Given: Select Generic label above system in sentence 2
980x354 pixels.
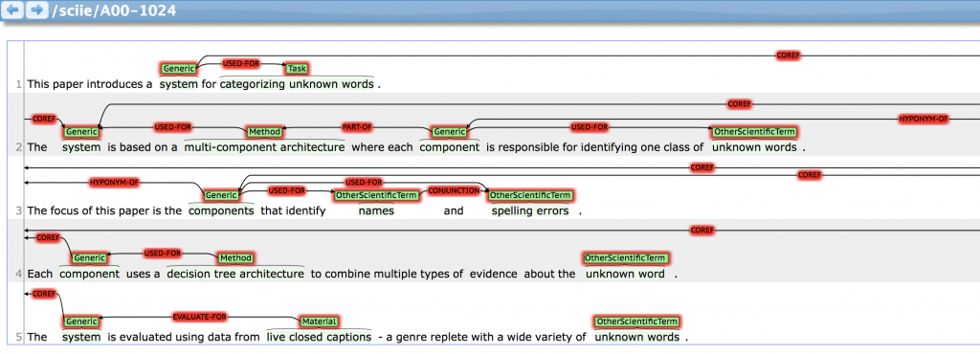Looking at the screenshot, I should point(81,132).
